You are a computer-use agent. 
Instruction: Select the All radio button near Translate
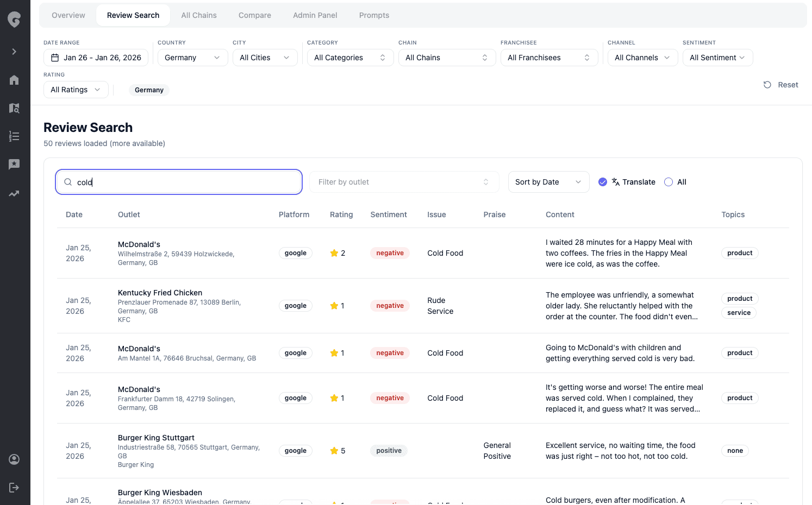click(669, 181)
